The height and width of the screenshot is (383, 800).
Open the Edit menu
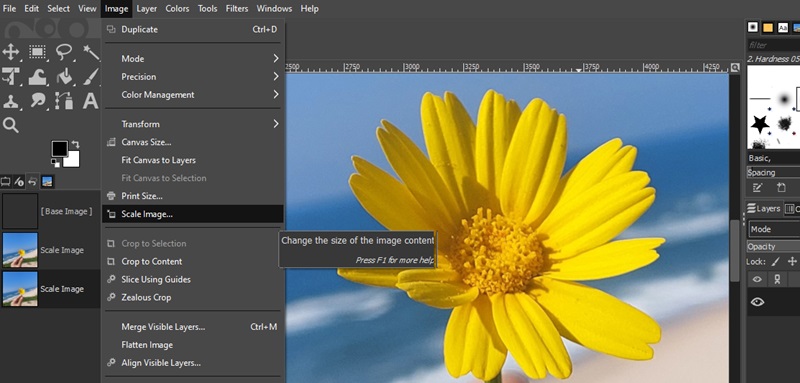tap(32, 9)
